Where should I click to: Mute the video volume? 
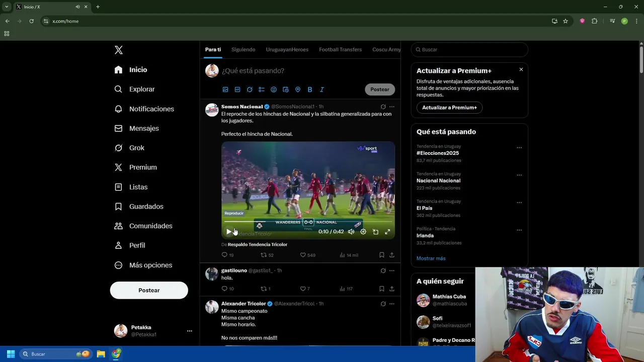pos(351,232)
